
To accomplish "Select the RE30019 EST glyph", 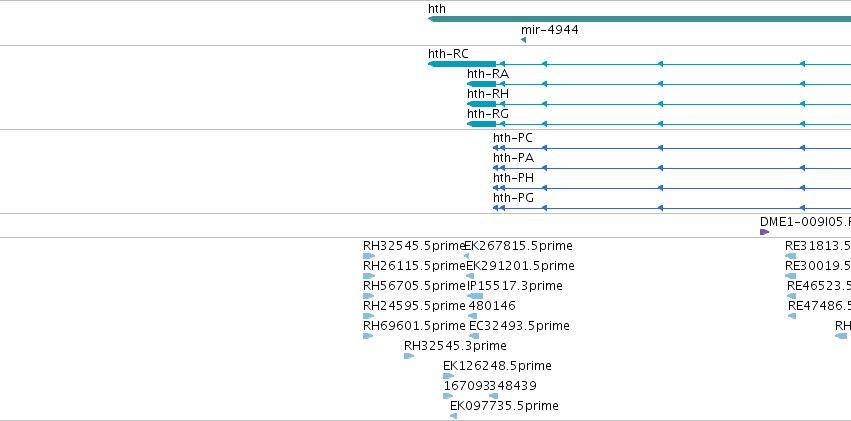I will pyautogui.click(x=791, y=276).
